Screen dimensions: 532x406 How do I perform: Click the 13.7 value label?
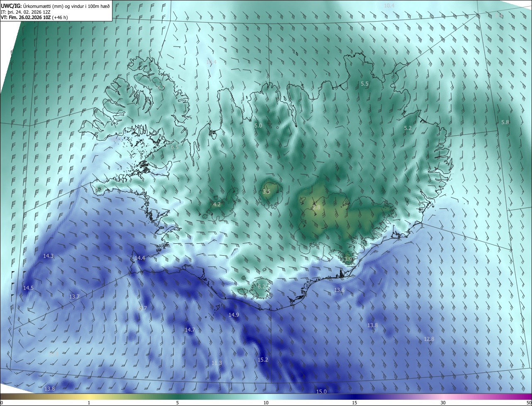point(74,296)
